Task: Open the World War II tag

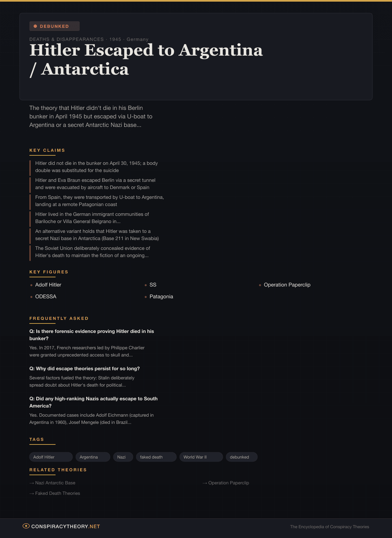Action: (201, 457)
